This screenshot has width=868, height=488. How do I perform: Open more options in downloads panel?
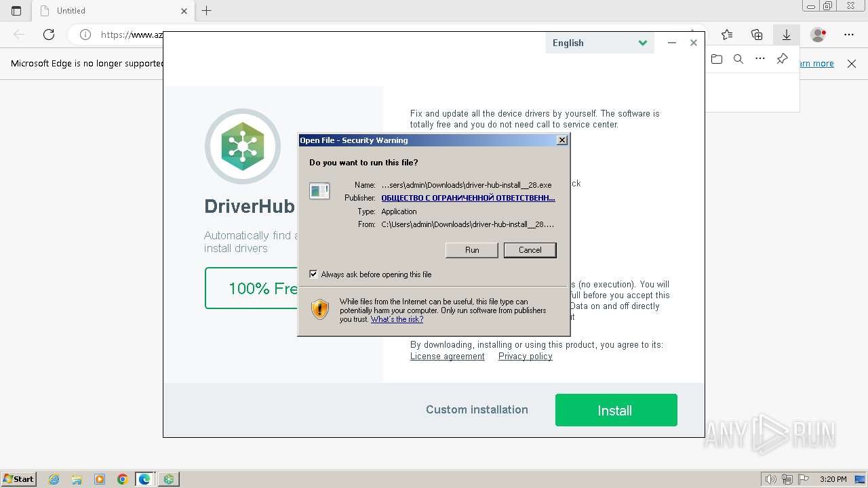760,59
